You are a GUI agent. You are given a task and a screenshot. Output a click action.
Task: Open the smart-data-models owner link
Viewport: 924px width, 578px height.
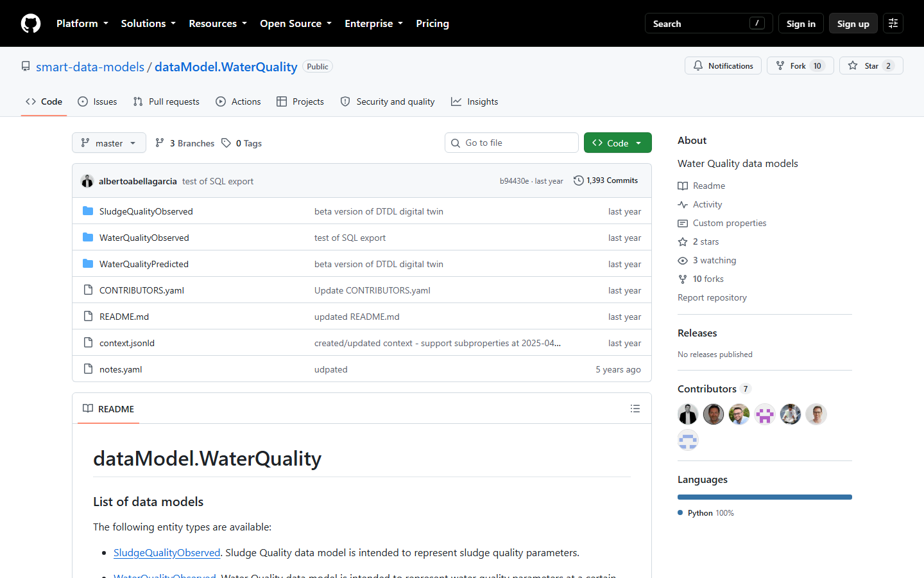click(90, 67)
